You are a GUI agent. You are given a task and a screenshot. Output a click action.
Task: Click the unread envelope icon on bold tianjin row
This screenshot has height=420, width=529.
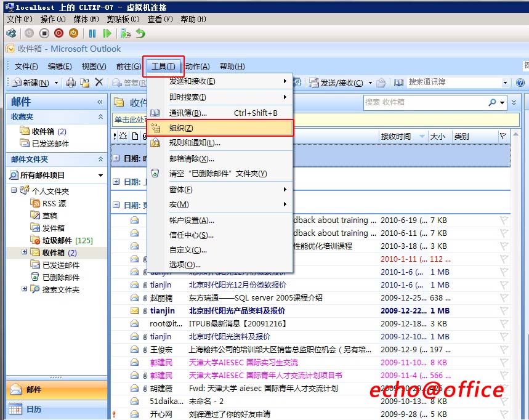[135, 311]
